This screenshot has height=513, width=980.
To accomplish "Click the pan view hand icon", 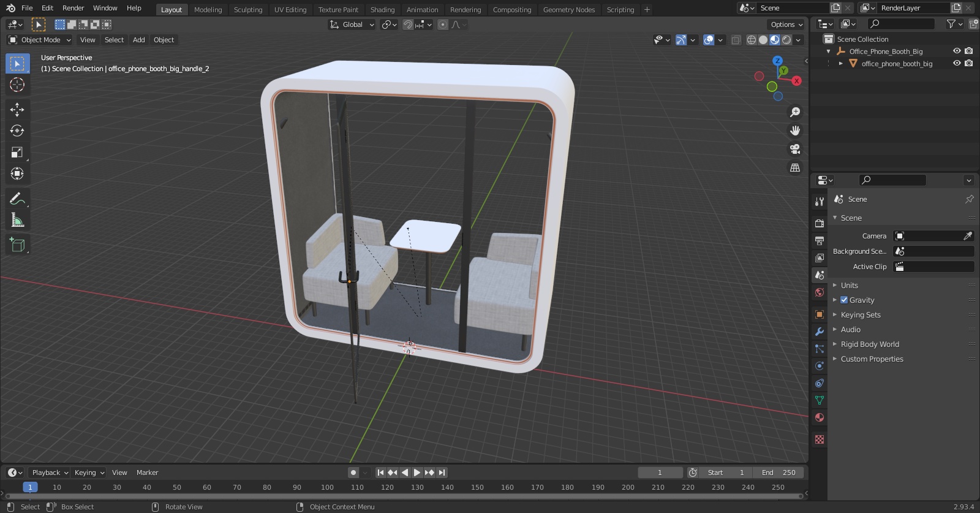I will 795,131.
